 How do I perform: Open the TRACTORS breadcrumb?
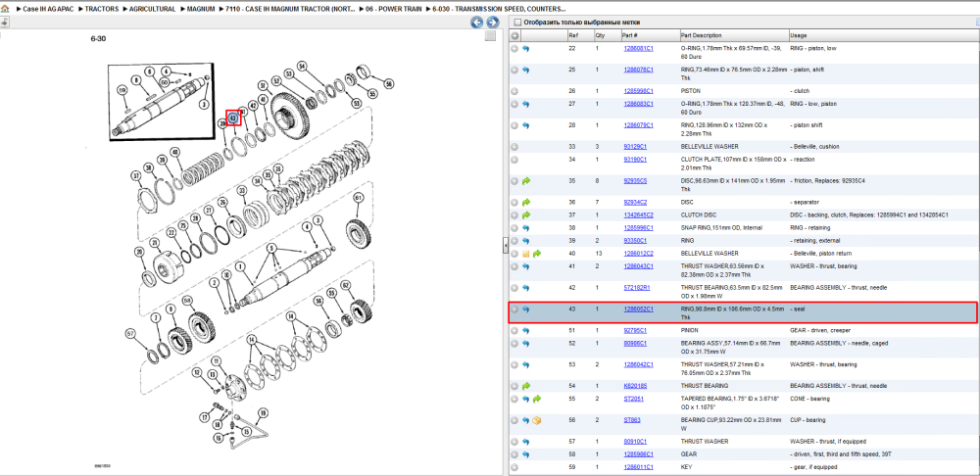pyautogui.click(x=102, y=10)
